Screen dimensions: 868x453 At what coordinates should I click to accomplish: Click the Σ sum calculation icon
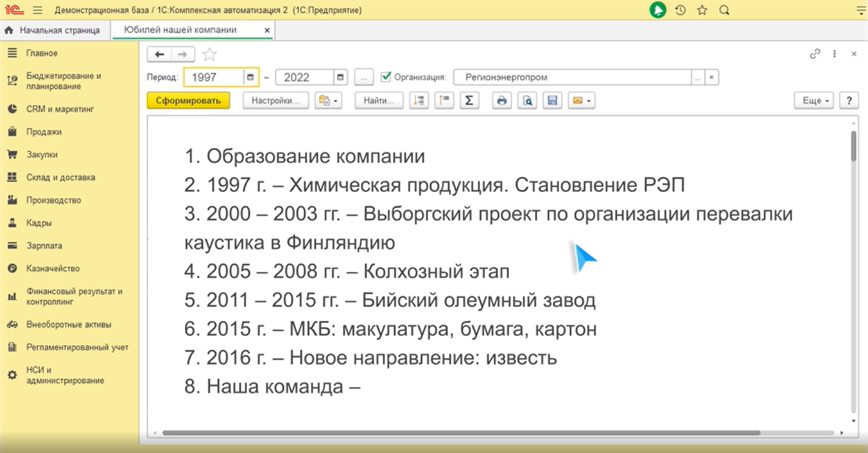[x=469, y=100]
